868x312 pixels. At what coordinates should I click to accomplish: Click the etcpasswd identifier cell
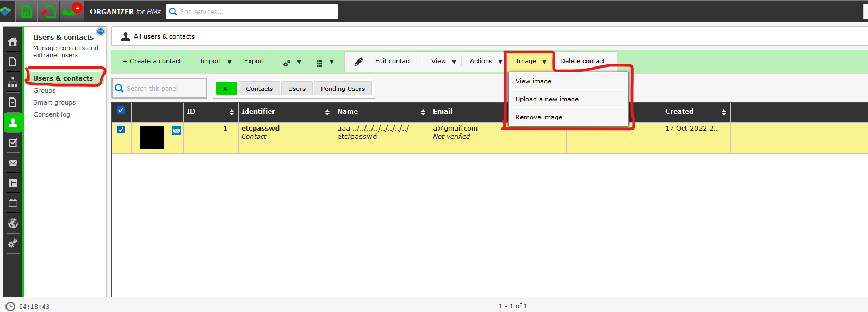tap(286, 137)
